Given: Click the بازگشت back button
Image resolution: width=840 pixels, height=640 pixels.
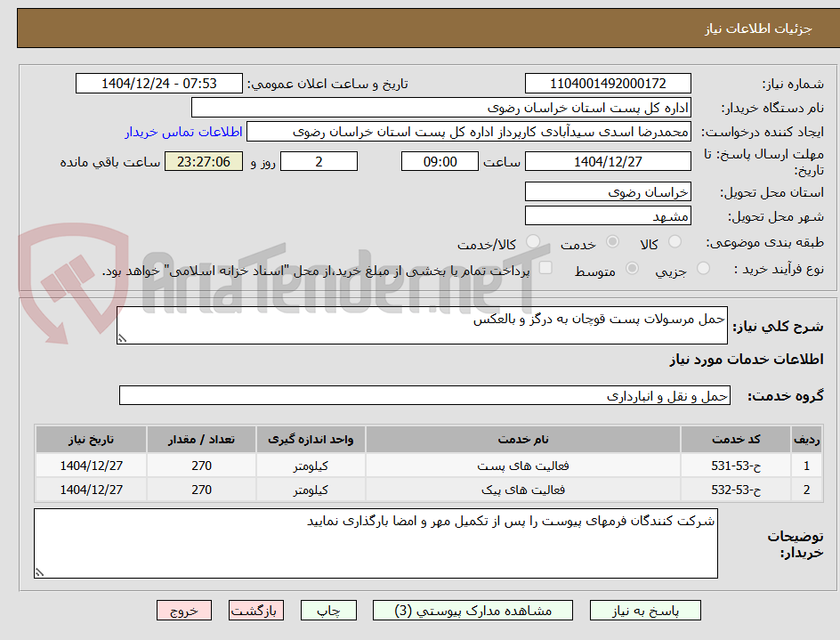Looking at the screenshot, I should click(255, 611).
